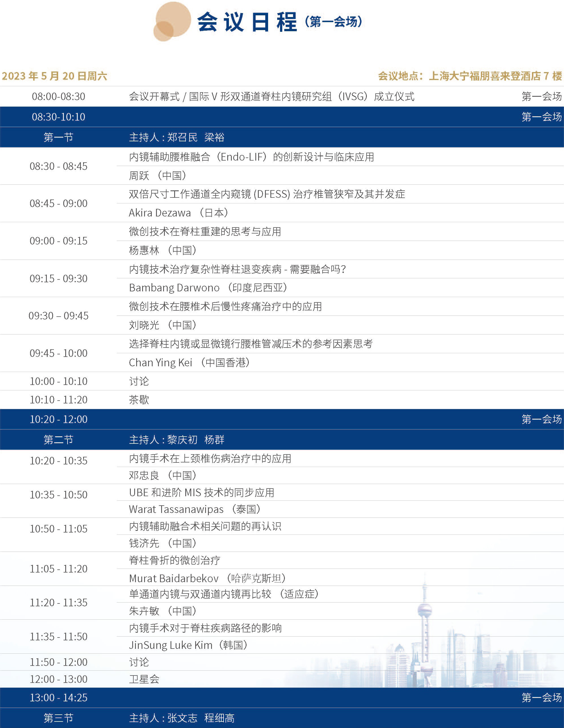Select speaker JinSung Luke Kim(韩国)
Viewport: 564px width, 728px height.
[188, 645]
